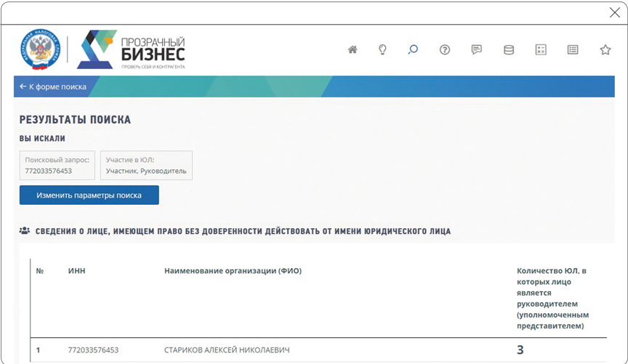Go to the home page icon
Screen dimensions: 628x364
(353, 50)
